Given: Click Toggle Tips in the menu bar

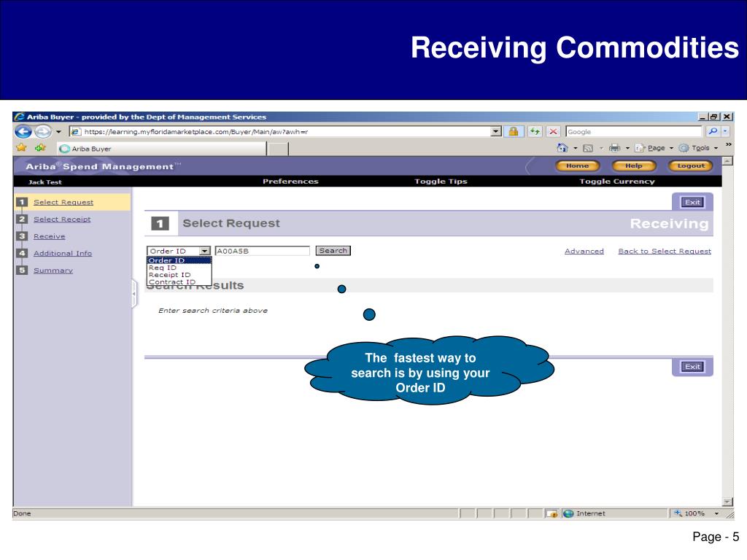Looking at the screenshot, I should tap(441, 182).
